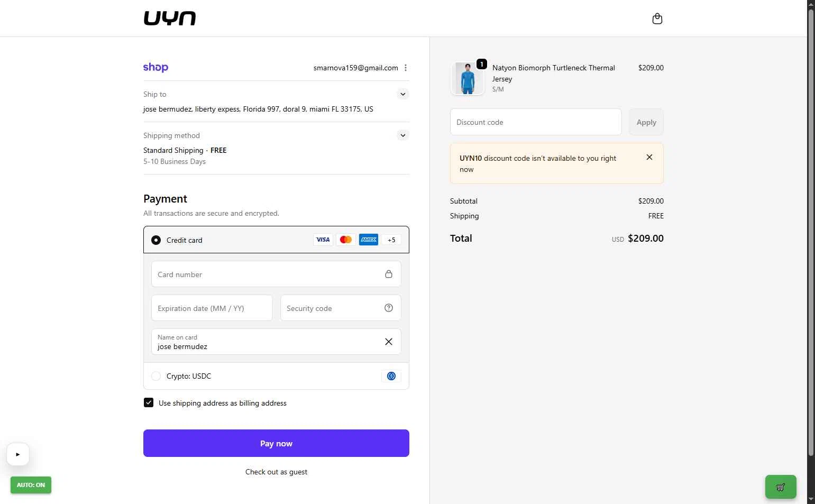Show the +5 more card types

pyautogui.click(x=391, y=240)
